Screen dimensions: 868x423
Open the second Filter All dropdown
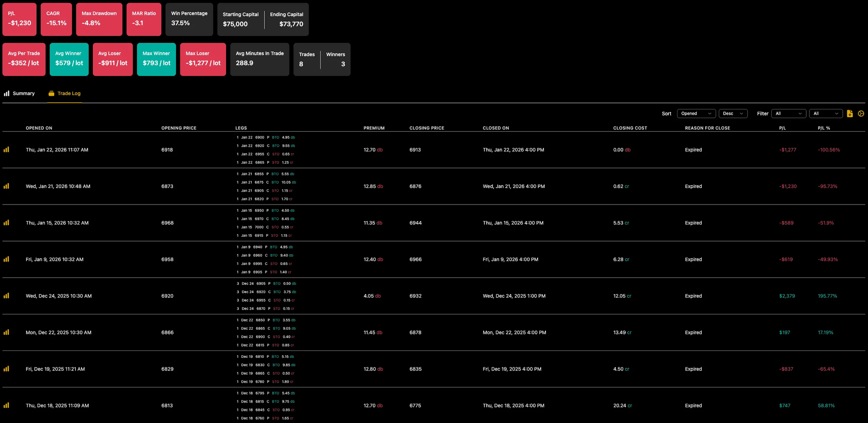point(825,113)
